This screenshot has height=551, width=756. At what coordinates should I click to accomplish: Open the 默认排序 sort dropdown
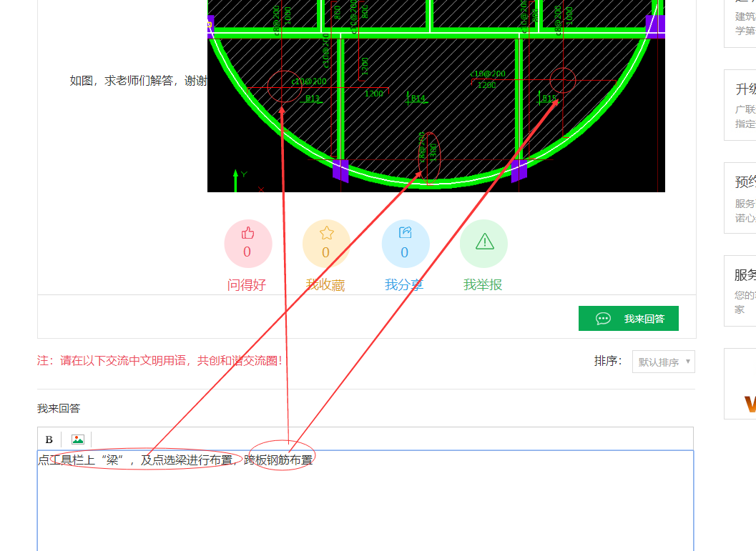(664, 362)
